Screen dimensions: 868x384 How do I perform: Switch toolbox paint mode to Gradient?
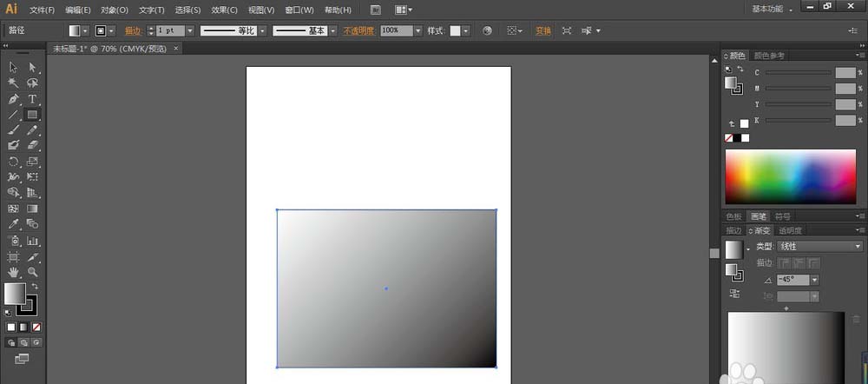coord(23,328)
